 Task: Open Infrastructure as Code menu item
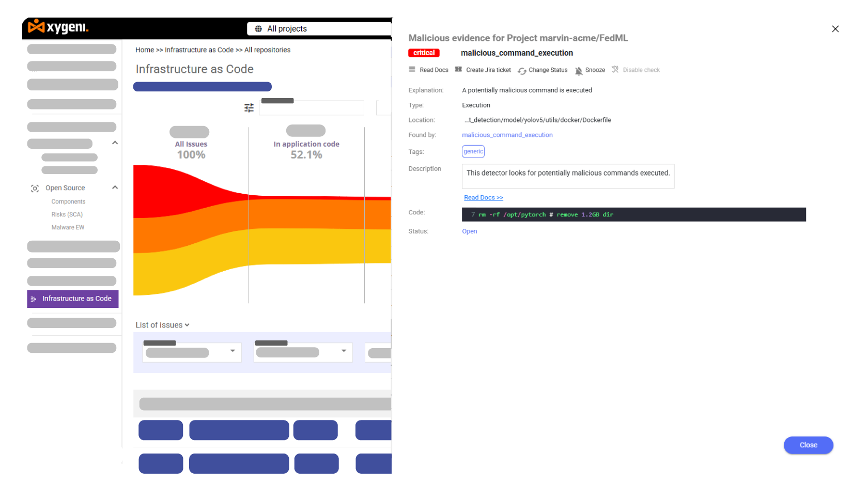point(73,299)
